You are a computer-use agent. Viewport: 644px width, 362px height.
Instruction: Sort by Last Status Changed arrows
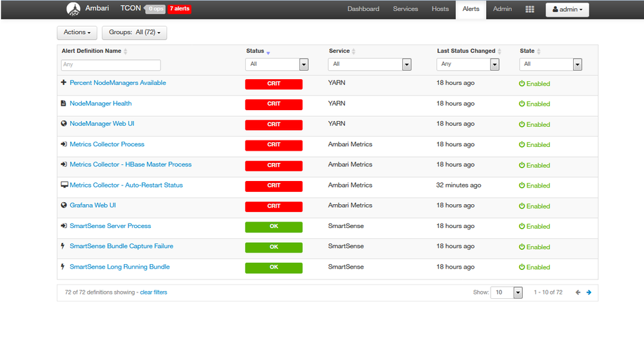500,52
